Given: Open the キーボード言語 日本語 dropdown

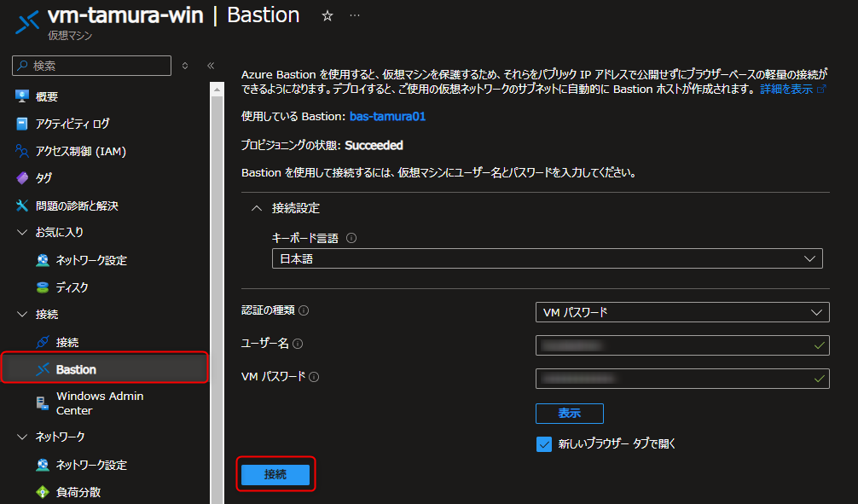Looking at the screenshot, I should (548, 259).
